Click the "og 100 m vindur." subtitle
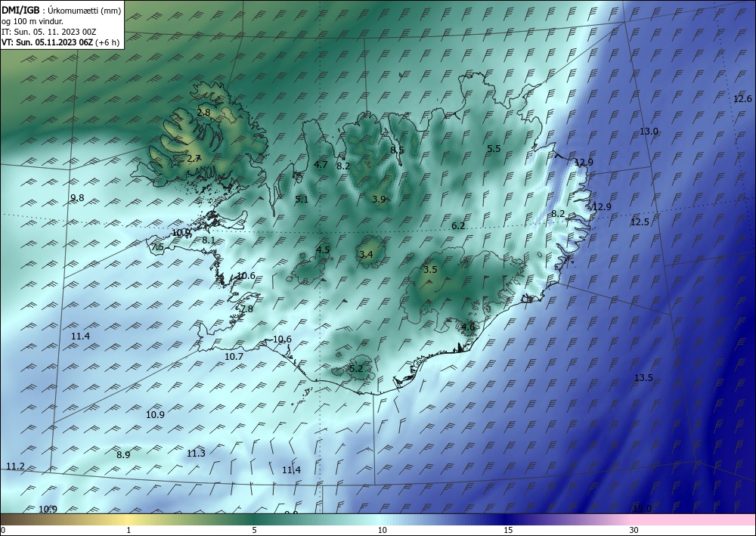 click(33, 21)
